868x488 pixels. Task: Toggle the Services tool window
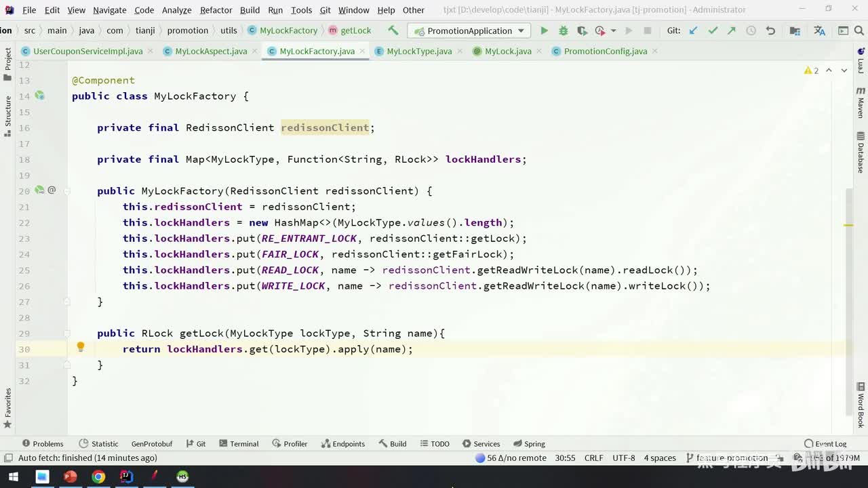pyautogui.click(x=481, y=444)
